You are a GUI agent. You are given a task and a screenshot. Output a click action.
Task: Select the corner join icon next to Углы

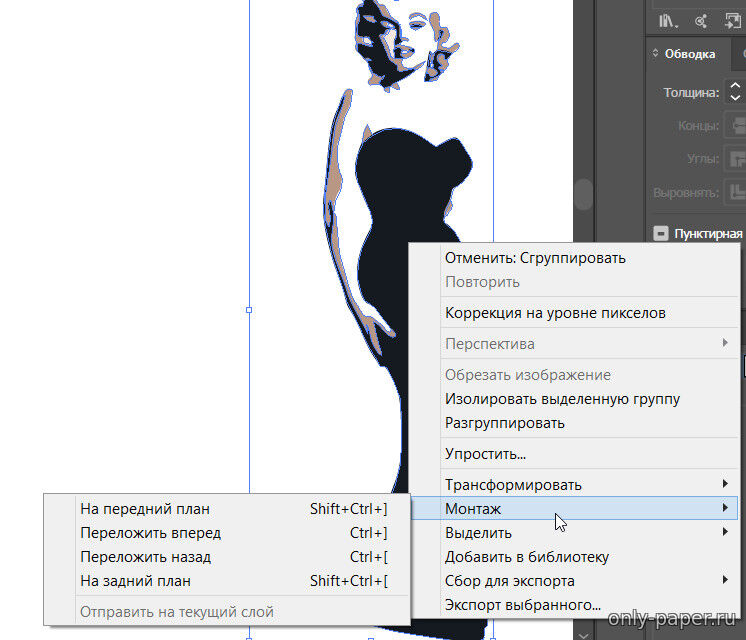tap(735, 158)
